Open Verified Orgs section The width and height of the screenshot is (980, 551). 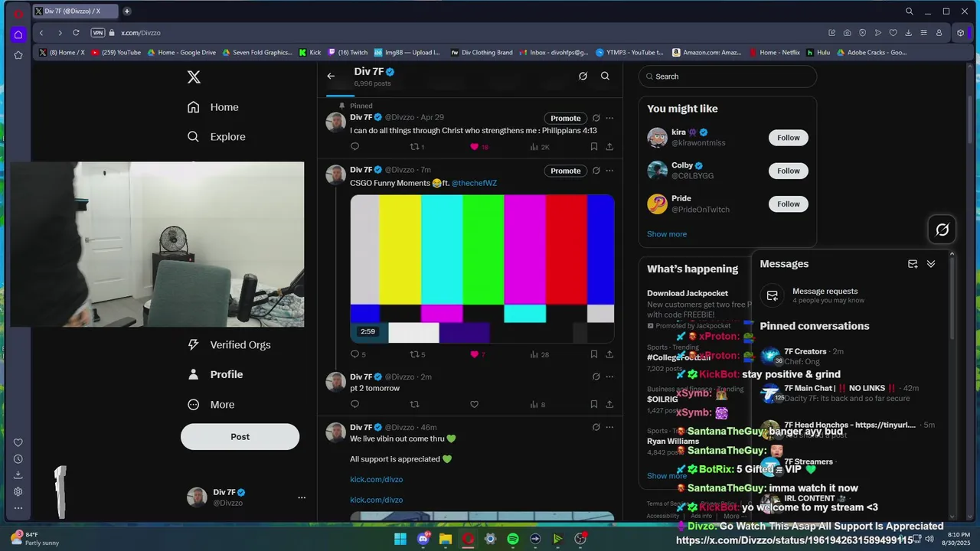click(x=229, y=345)
